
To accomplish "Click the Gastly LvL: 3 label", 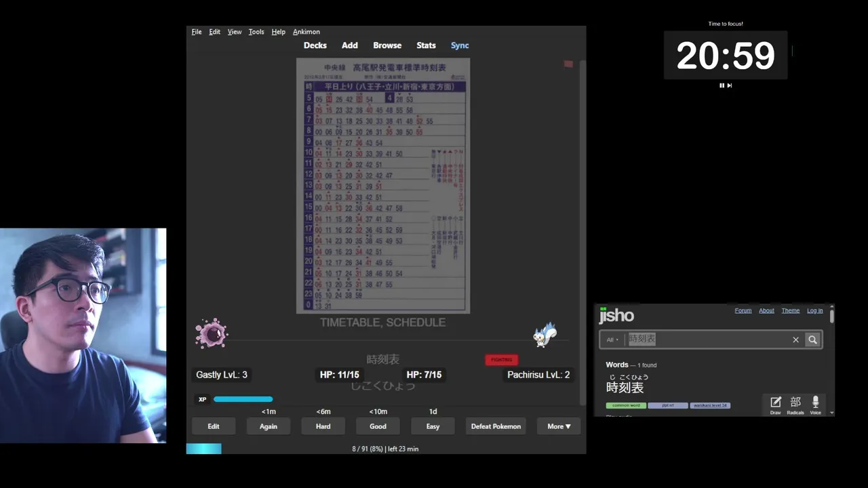I will [222, 375].
